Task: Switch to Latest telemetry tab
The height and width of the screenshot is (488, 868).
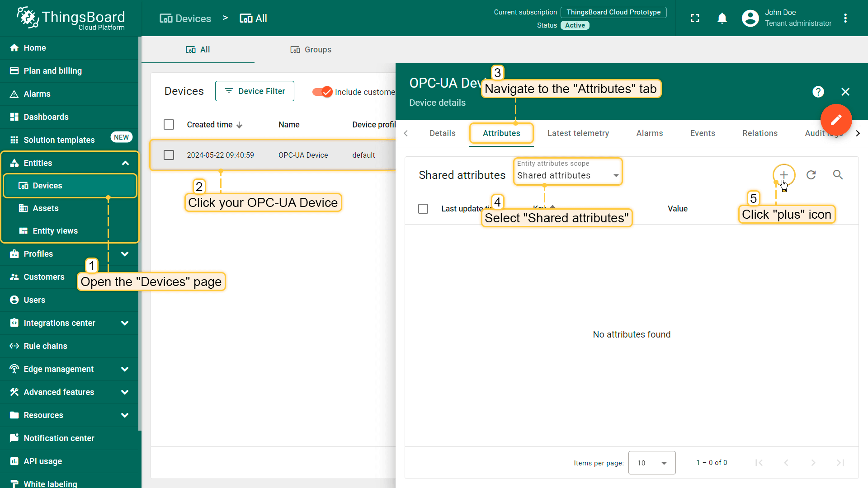Action: pyautogui.click(x=578, y=133)
